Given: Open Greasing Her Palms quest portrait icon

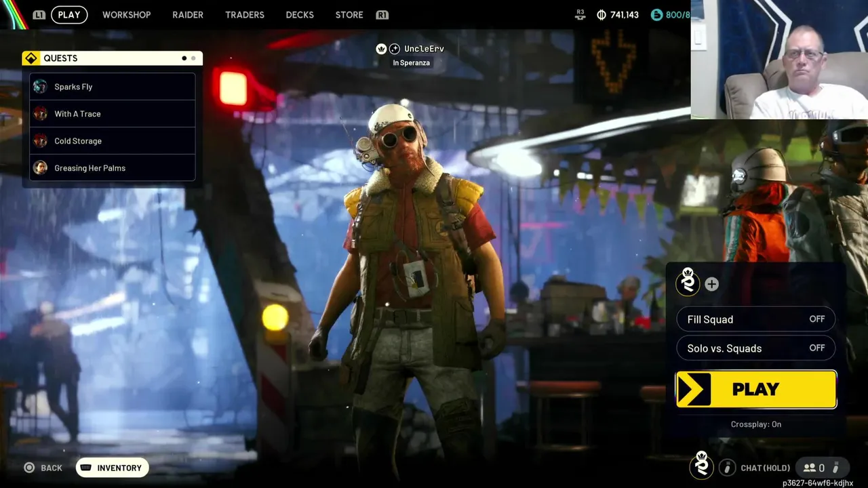Looking at the screenshot, I should (40, 168).
